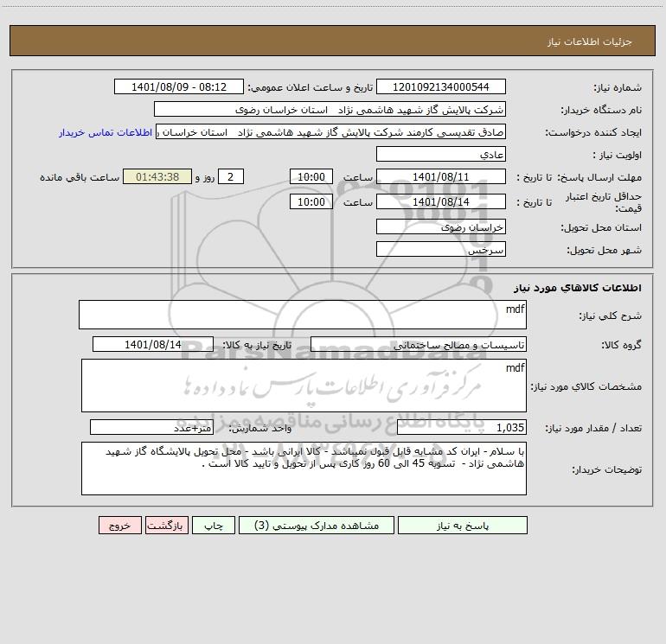Click the label واحد شمارش
The image size is (666, 644).
(260, 429)
